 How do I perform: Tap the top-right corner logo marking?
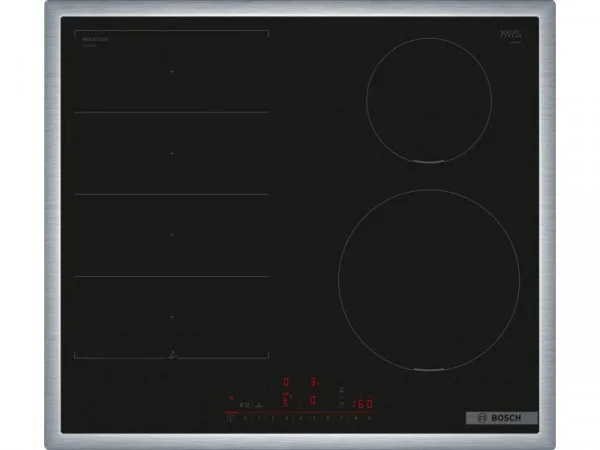point(511,37)
